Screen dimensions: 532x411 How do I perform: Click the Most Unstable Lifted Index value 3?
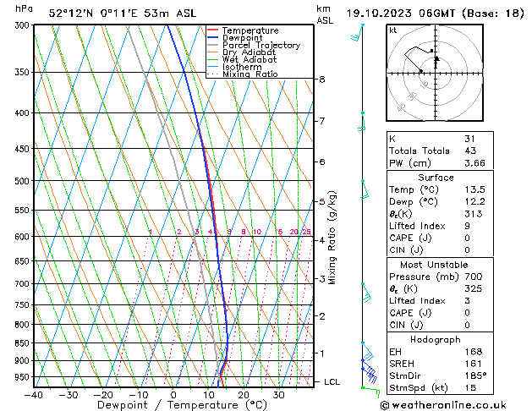click(468, 301)
